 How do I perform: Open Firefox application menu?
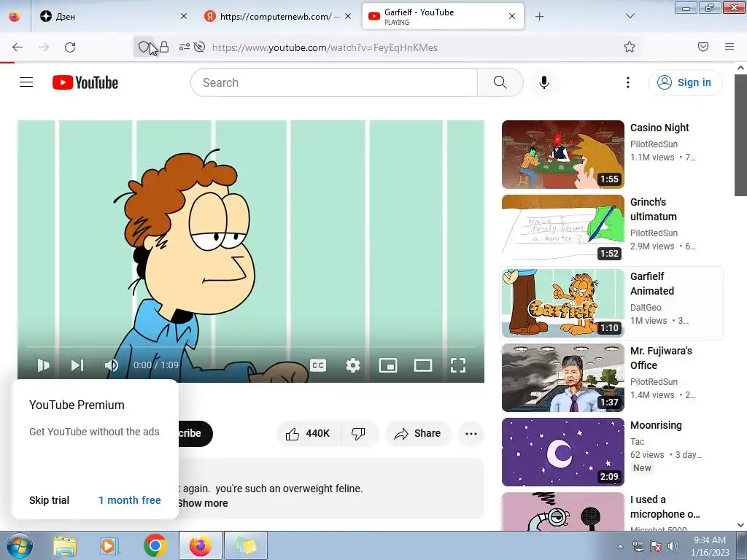point(729,47)
